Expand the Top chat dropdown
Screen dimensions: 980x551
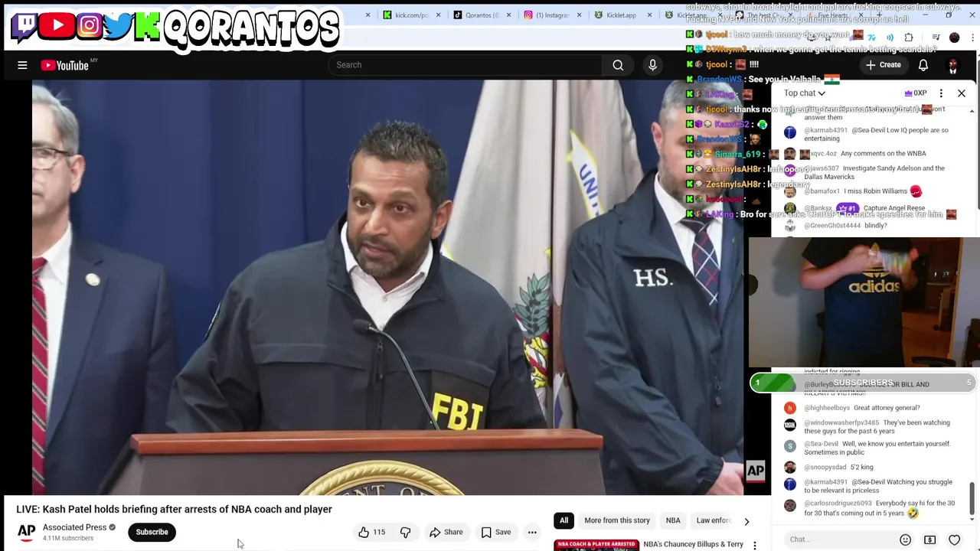[805, 93]
